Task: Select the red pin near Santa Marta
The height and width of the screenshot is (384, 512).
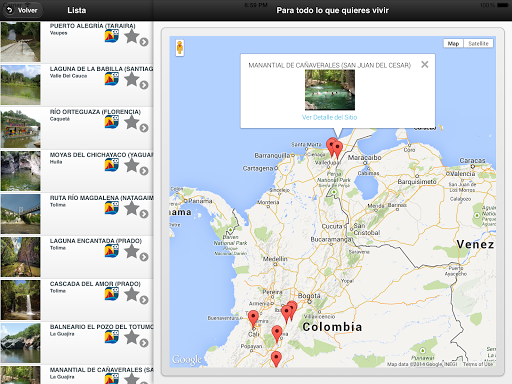Action: pyautogui.click(x=331, y=146)
